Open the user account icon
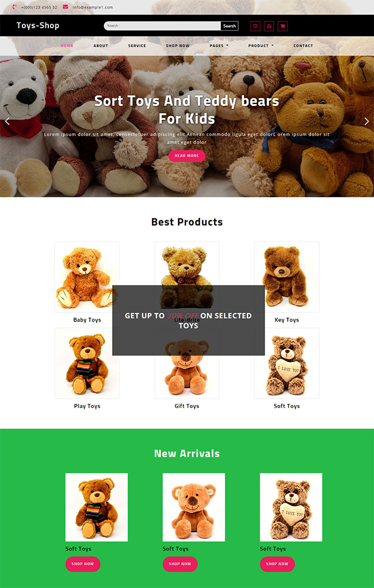 point(269,26)
